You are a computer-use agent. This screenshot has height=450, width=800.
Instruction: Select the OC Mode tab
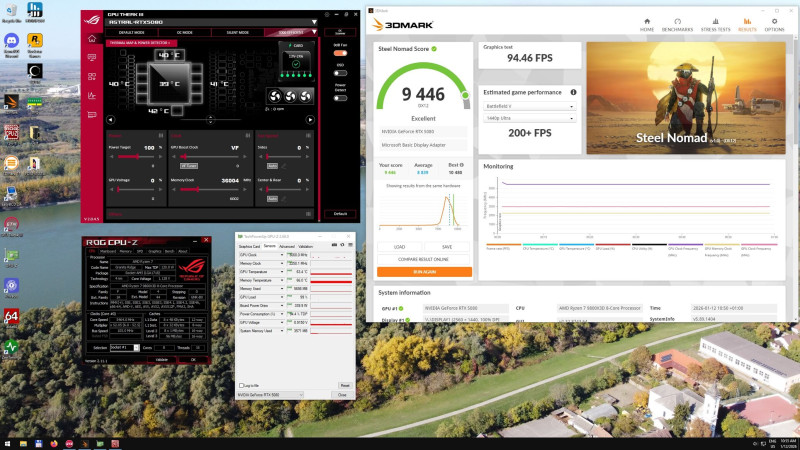click(185, 32)
